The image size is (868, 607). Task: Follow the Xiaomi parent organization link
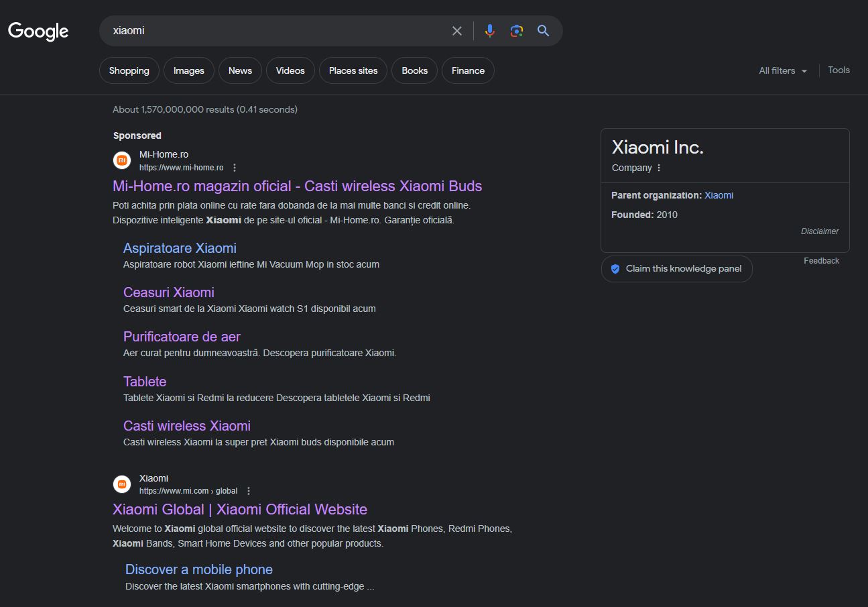click(719, 195)
